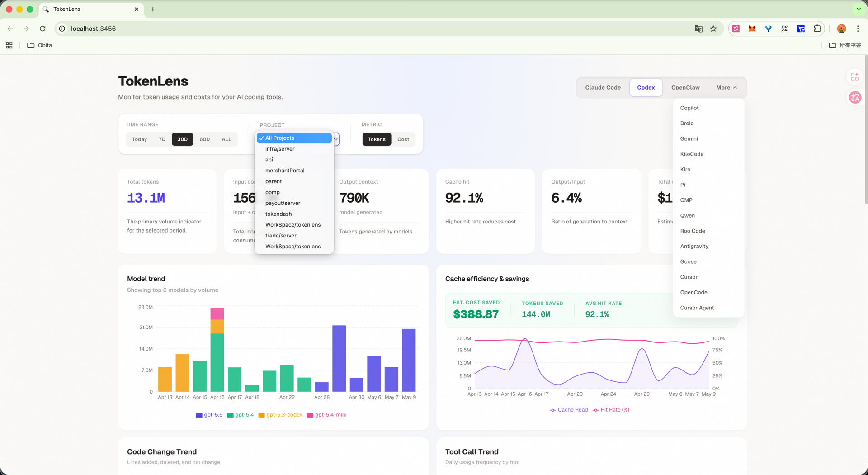This screenshot has height=475, width=868.
Task: Open the pink extension icon in toolbar
Action: pos(736,28)
